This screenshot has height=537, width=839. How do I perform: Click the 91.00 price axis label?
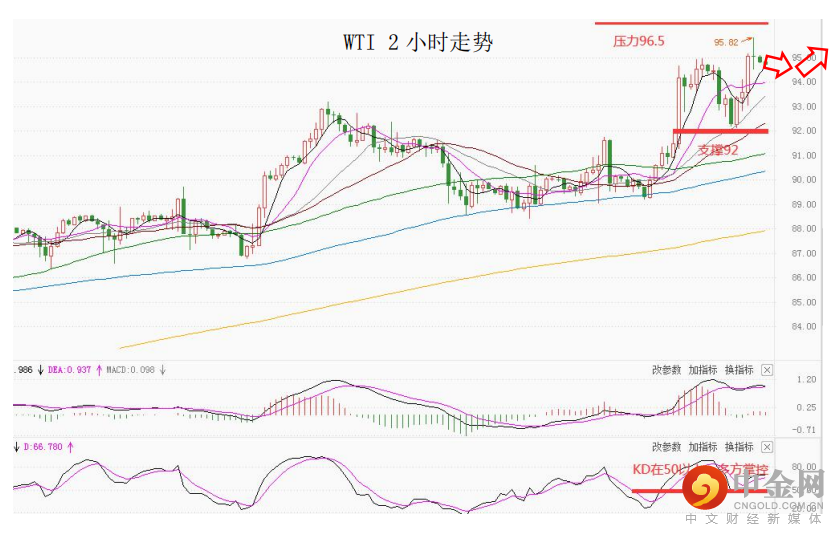click(x=804, y=156)
